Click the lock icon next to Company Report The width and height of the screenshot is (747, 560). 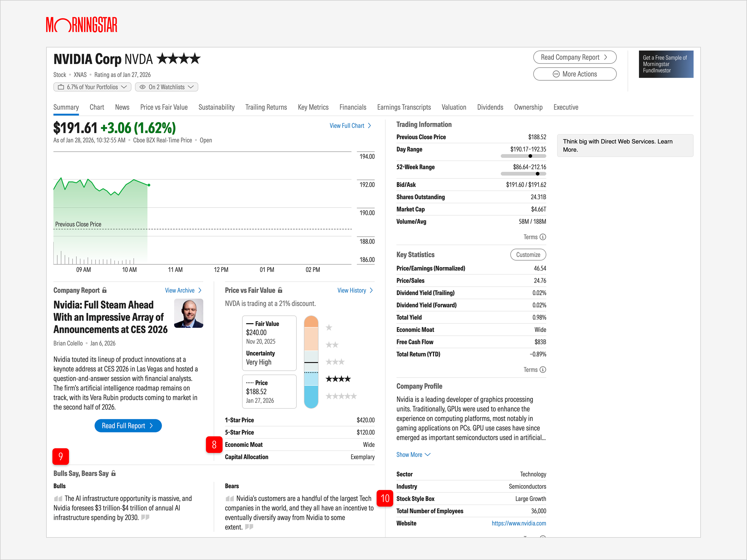click(104, 290)
